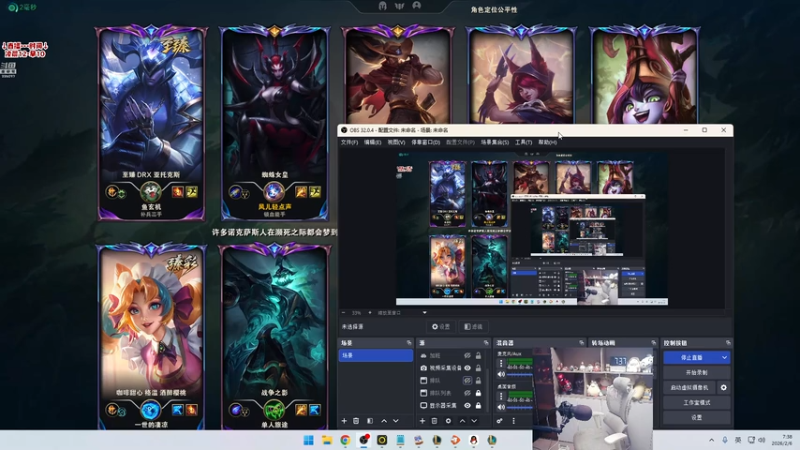
Task: Toggle visibility eye of the fourth source row
Action: (x=467, y=393)
